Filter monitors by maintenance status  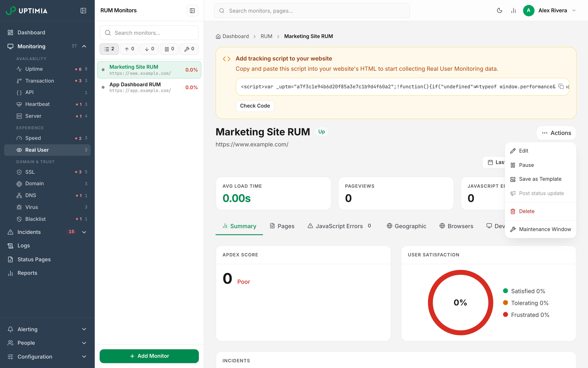point(189,49)
